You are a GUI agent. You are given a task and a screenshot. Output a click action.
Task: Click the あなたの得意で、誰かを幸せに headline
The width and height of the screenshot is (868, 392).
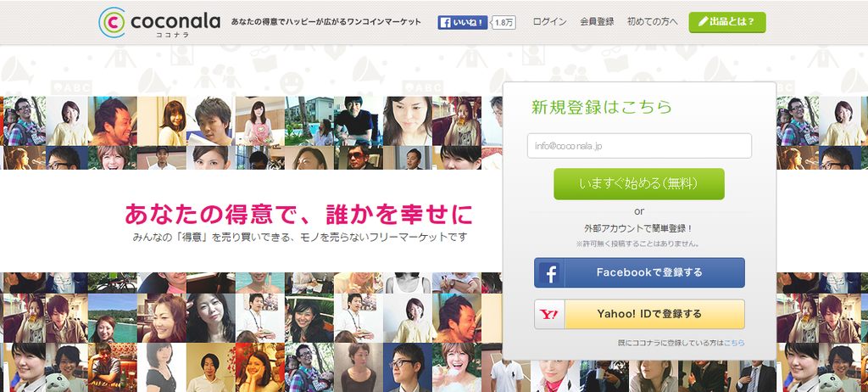[x=299, y=214]
